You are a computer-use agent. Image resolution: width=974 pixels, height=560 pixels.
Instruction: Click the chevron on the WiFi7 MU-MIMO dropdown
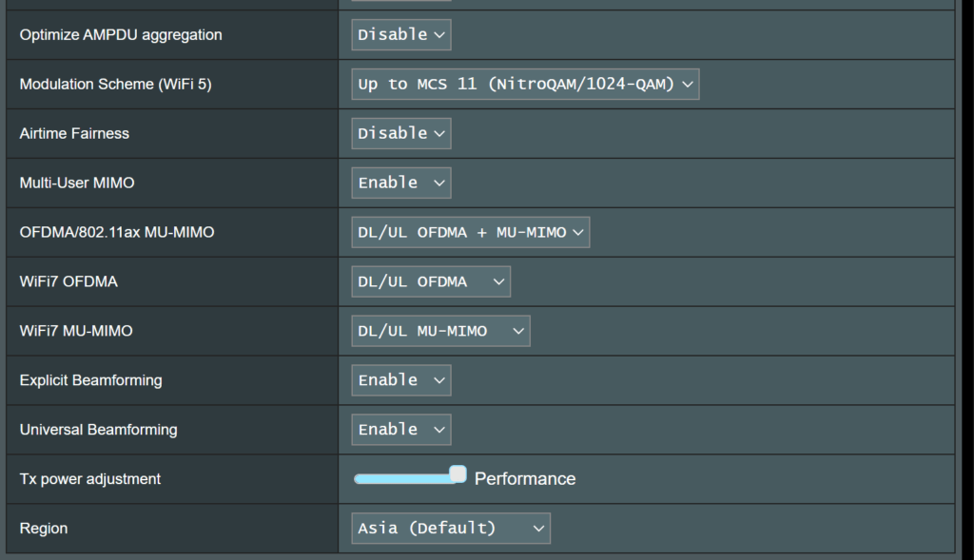pyautogui.click(x=518, y=332)
